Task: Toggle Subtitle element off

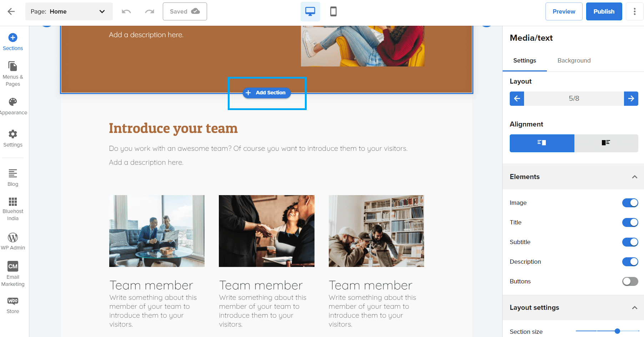Action: click(x=630, y=242)
